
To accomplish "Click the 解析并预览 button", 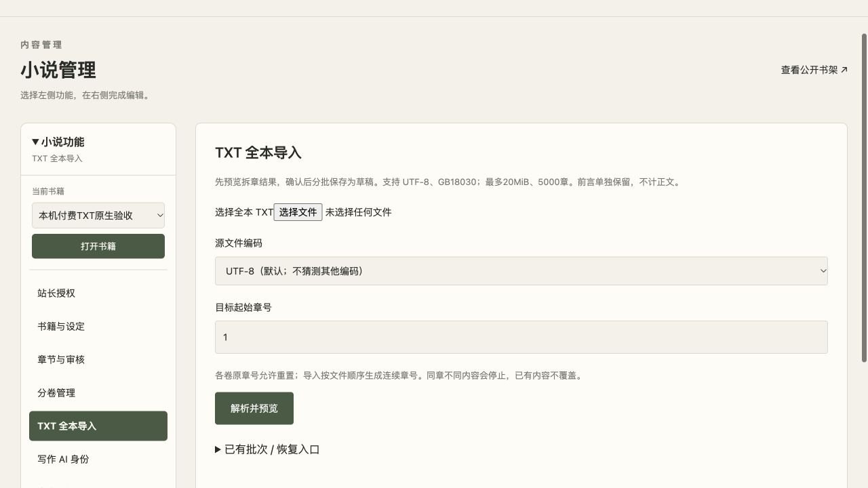I will pos(254,408).
